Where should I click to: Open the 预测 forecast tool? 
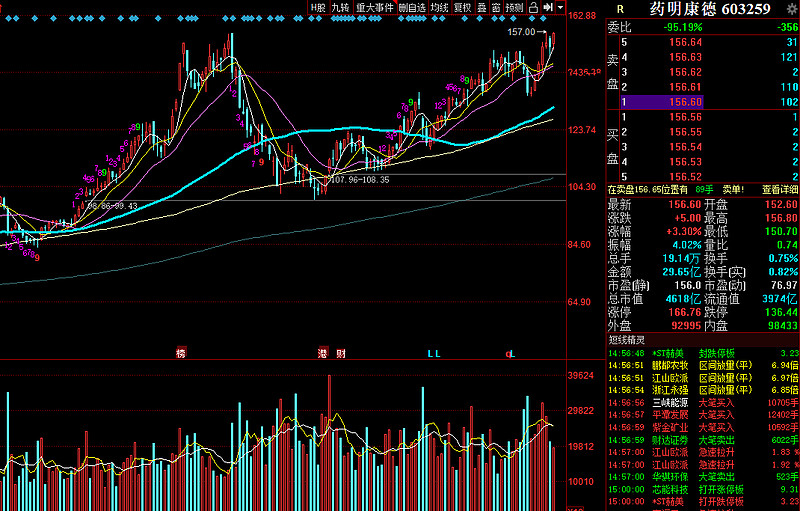coord(514,7)
